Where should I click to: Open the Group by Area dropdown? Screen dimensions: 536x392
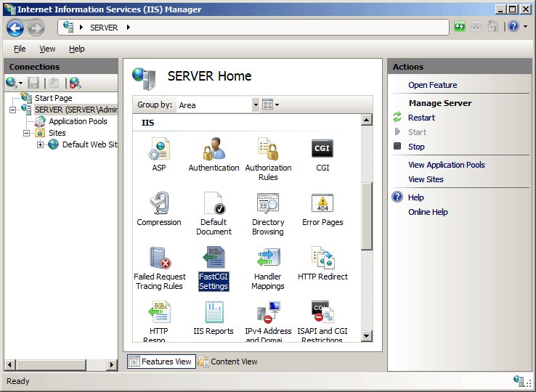pyautogui.click(x=256, y=105)
